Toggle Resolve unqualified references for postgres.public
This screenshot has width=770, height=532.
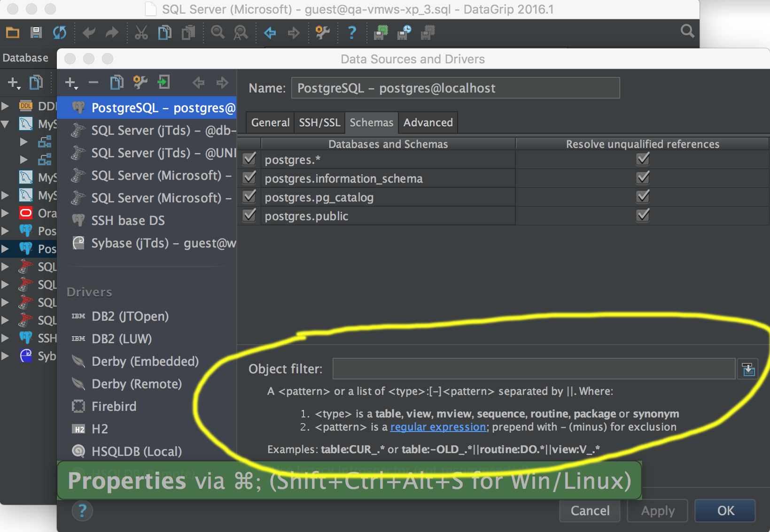[643, 216]
